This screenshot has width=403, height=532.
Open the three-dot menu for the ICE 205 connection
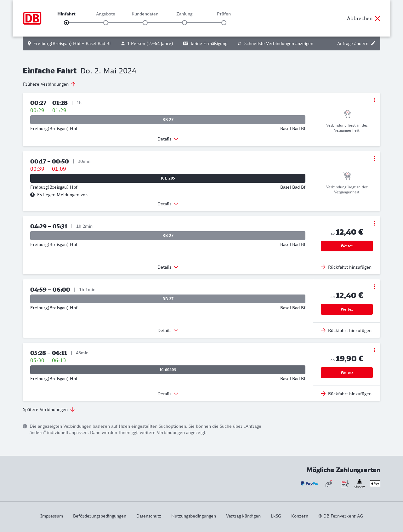pos(374,158)
